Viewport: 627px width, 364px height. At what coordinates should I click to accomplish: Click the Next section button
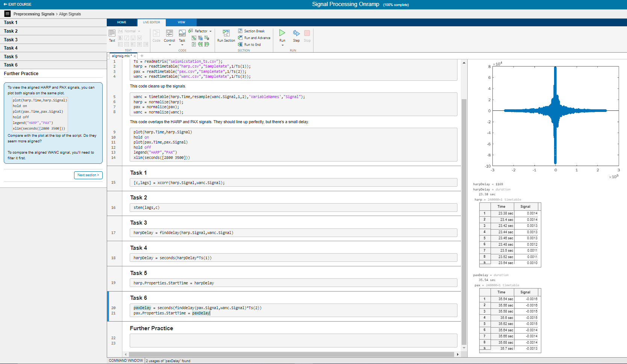click(x=88, y=175)
